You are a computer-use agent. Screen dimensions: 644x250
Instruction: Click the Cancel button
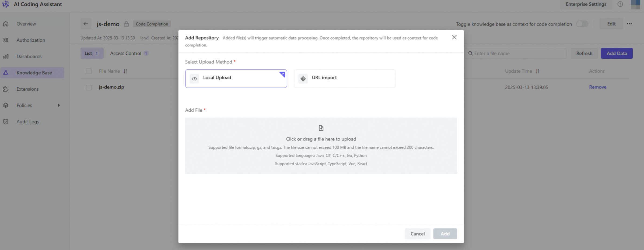pos(418,234)
